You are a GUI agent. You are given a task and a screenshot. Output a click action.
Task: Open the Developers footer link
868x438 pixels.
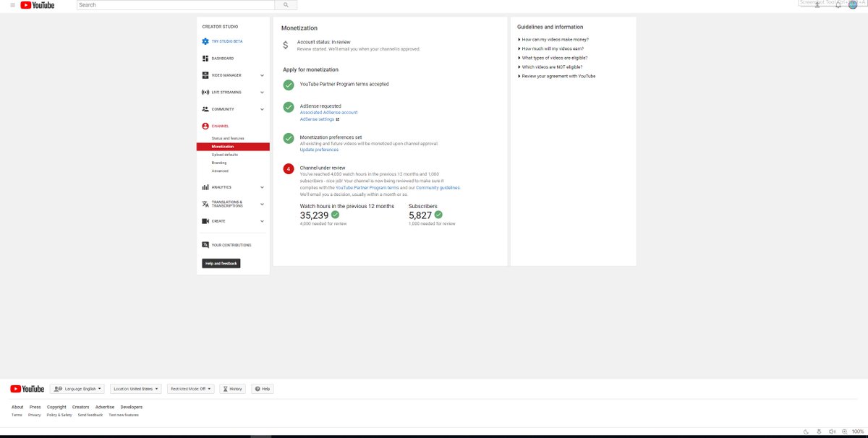(x=132, y=407)
